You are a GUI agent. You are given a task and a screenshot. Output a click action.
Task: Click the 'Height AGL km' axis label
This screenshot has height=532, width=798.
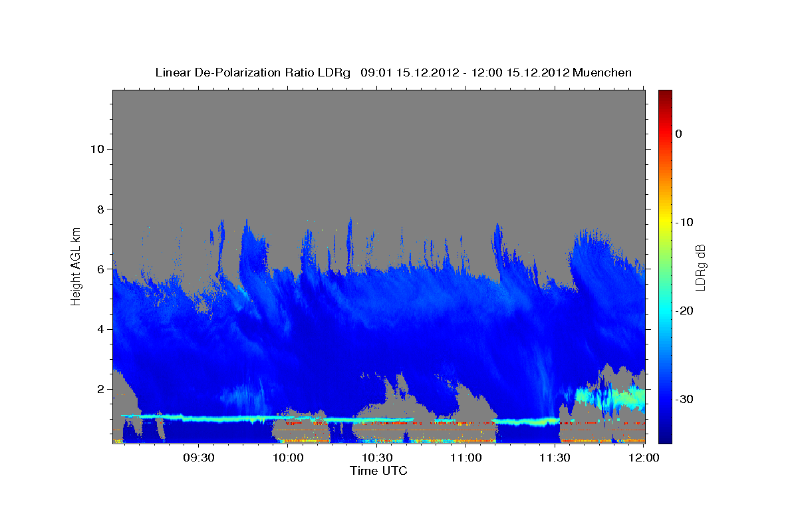coord(76,266)
